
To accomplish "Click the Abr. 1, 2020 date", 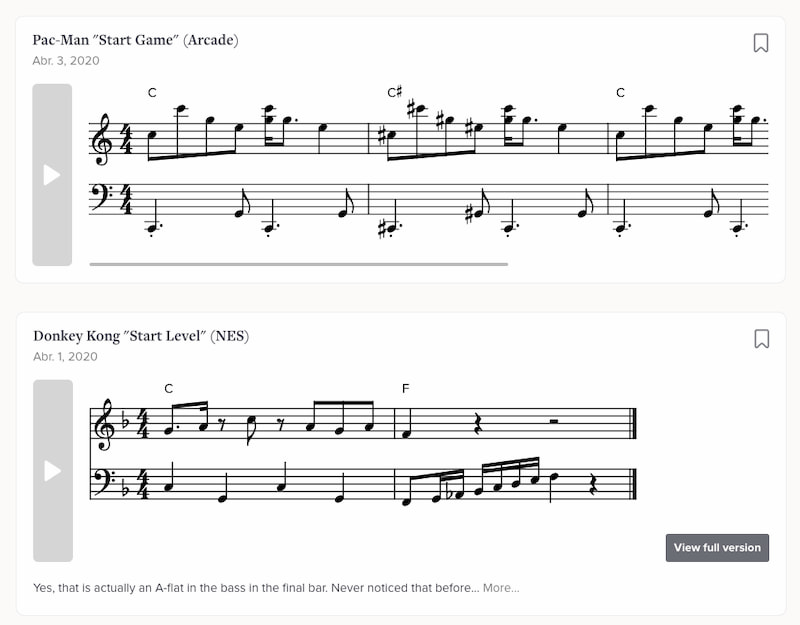I will (x=66, y=356).
